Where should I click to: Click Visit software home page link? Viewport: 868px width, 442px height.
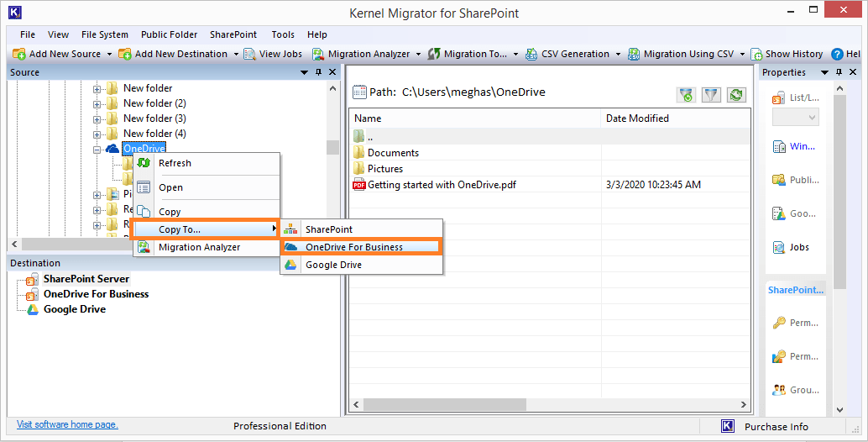(67, 424)
